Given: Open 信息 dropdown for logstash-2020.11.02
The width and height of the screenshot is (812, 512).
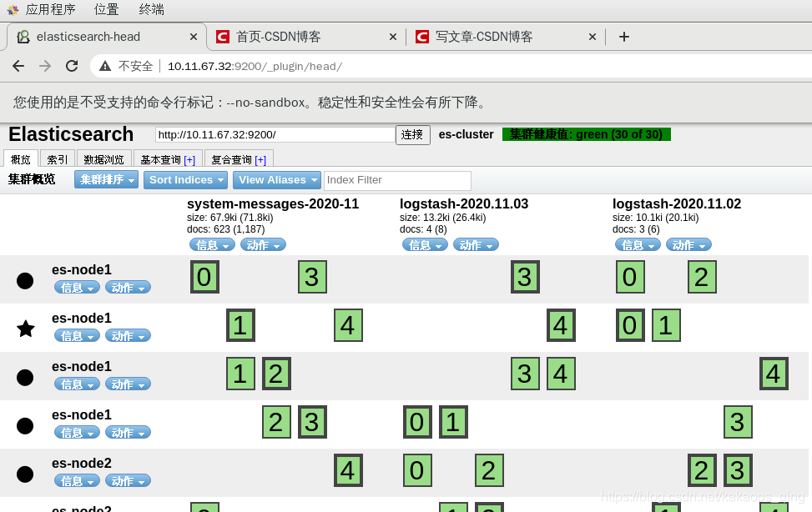Looking at the screenshot, I should [x=638, y=245].
